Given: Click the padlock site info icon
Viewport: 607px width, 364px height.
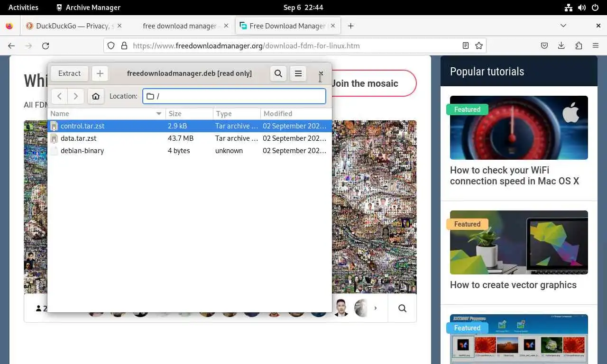Looking at the screenshot, I should point(124,46).
